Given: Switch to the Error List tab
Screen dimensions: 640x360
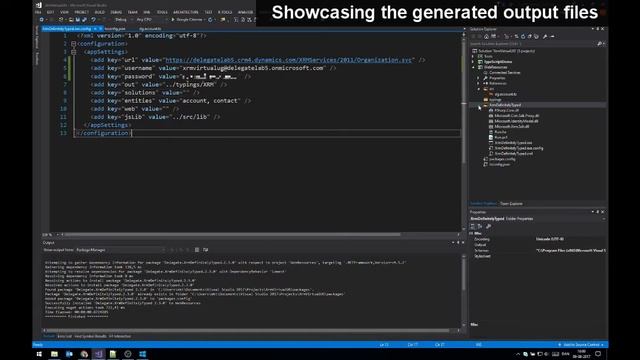Looking at the screenshot, I should [64, 336].
